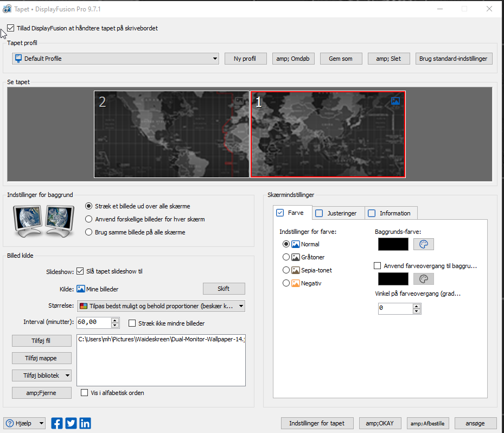Click the image icon on monitor 1 preview
The height and width of the screenshot is (433, 504).
click(395, 101)
